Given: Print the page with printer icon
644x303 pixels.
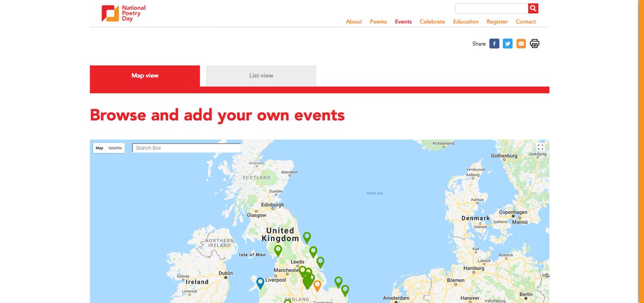Looking at the screenshot, I should pos(535,44).
